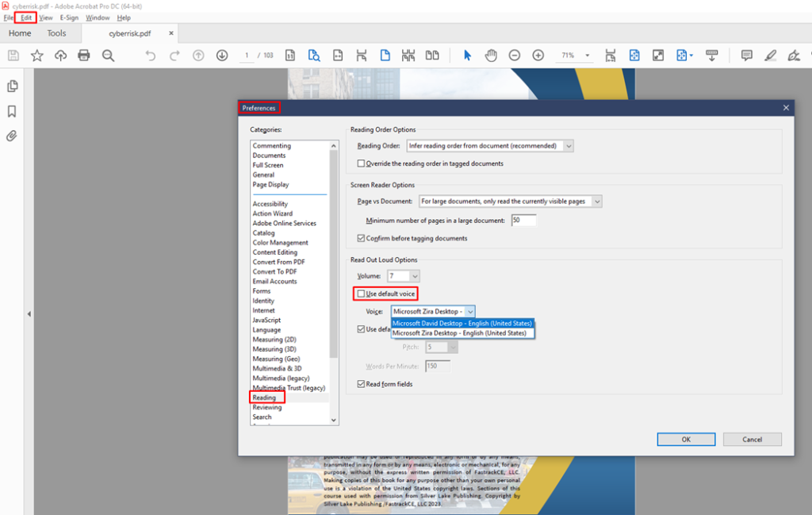Close the cyberrisk.pdf tab

click(x=171, y=33)
